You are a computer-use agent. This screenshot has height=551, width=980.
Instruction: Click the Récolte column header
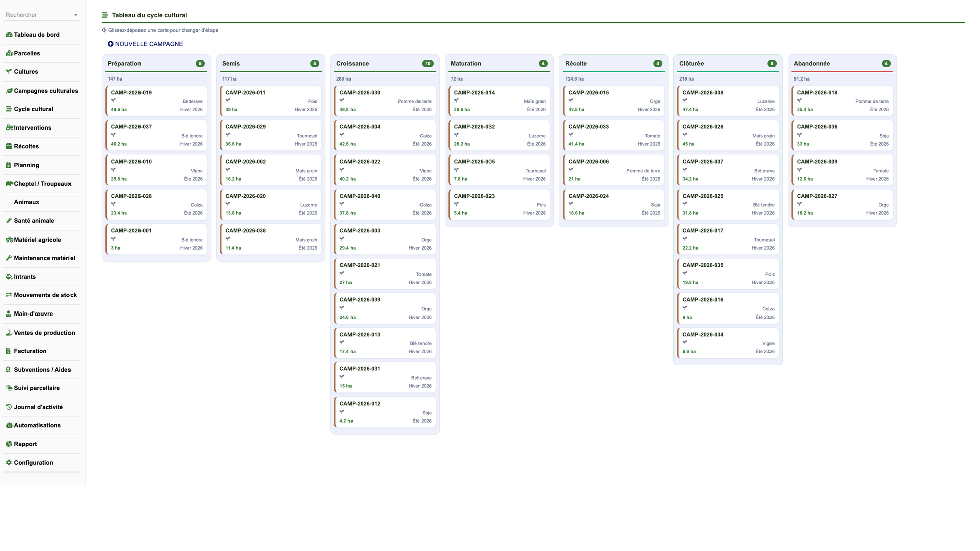pyautogui.click(x=614, y=64)
